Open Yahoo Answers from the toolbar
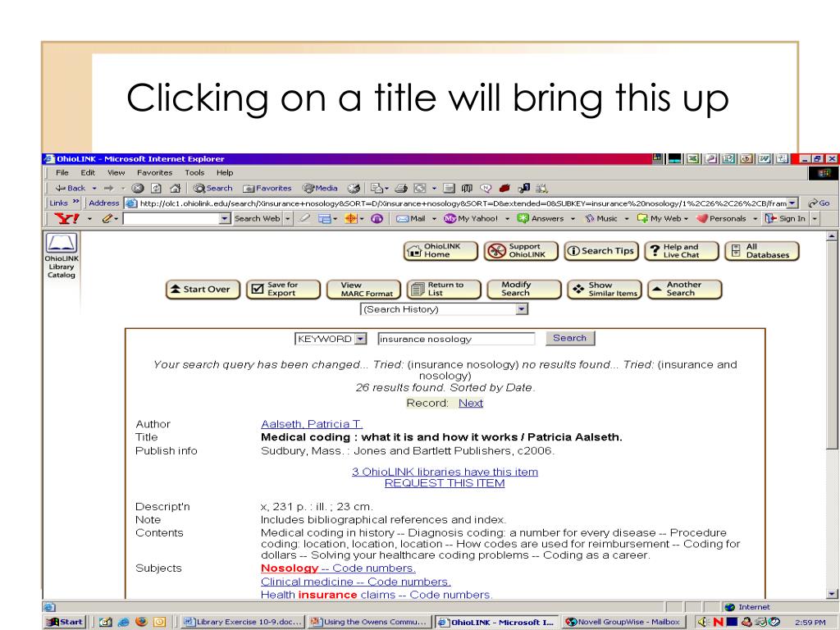 click(541, 218)
